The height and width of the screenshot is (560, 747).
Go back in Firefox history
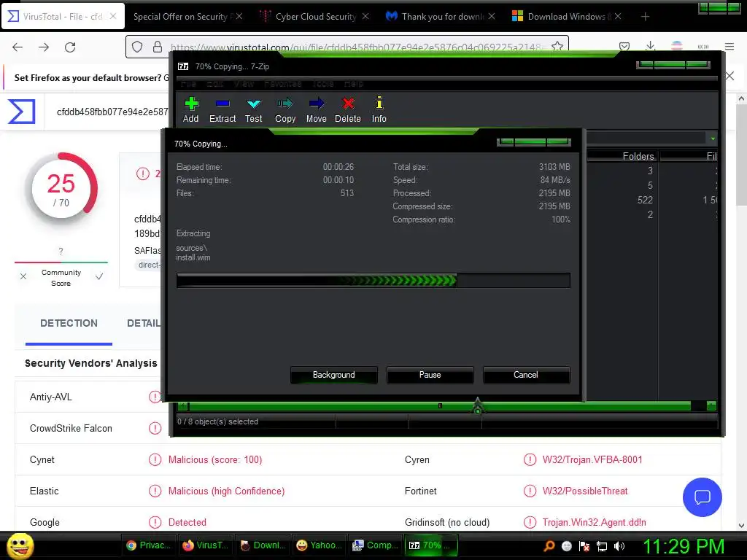click(18, 47)
